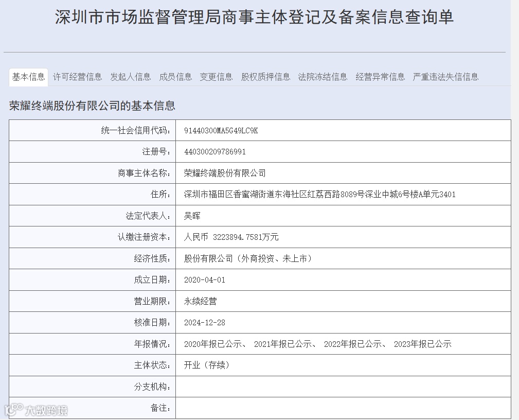Screen dimensions: 519x420
Task: Click approval date 2024-12-28
Action: [x=205, y=323]
